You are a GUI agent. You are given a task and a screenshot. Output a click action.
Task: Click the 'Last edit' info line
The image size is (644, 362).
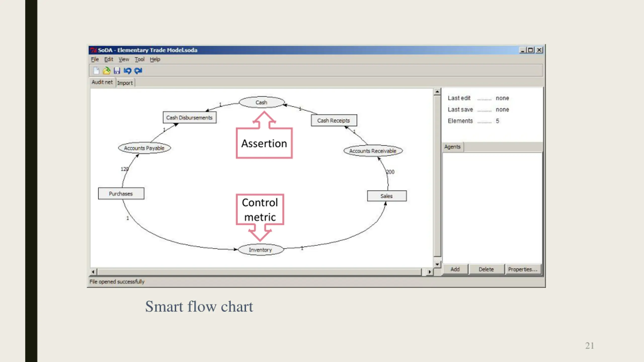point(478,98)
